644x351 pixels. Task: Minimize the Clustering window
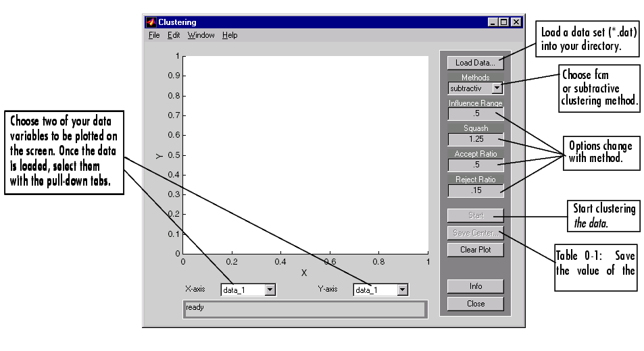(493, 22)
